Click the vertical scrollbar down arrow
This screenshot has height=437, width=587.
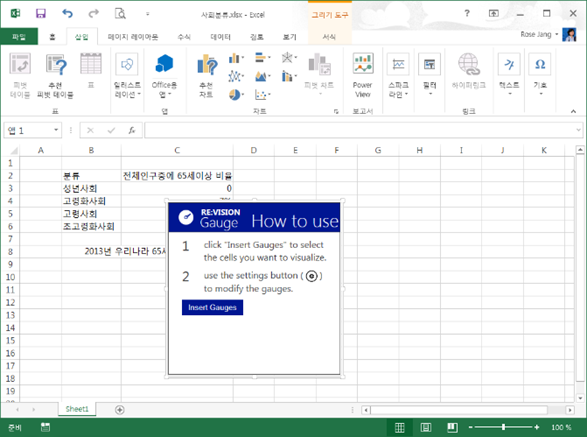tap(580, 398)
